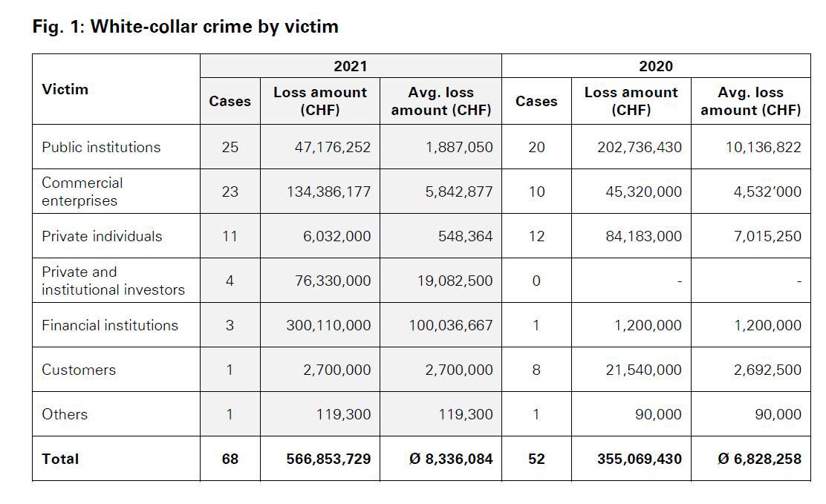Click the "Commercial enterprises" row label
Screen dimensions: 826x504
coord(82,192)
